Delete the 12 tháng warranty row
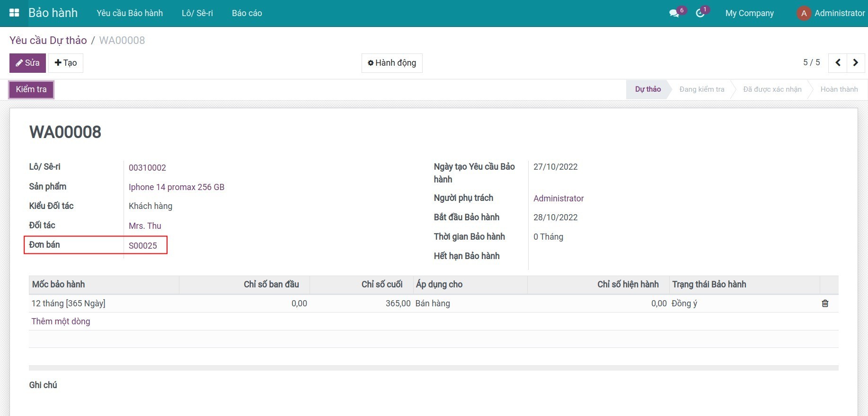The height and width of the screenshot is (416, 868). point(825,303)
